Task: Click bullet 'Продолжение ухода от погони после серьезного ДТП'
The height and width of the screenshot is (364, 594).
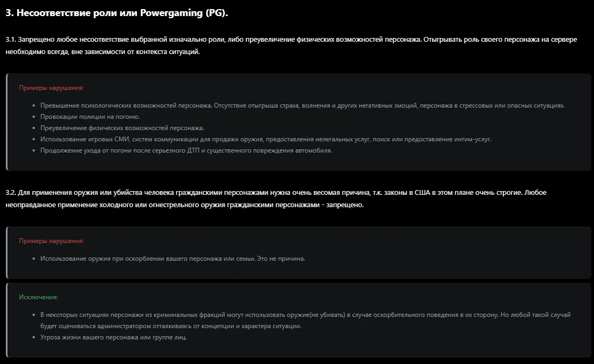Action: tap(186, 150)
